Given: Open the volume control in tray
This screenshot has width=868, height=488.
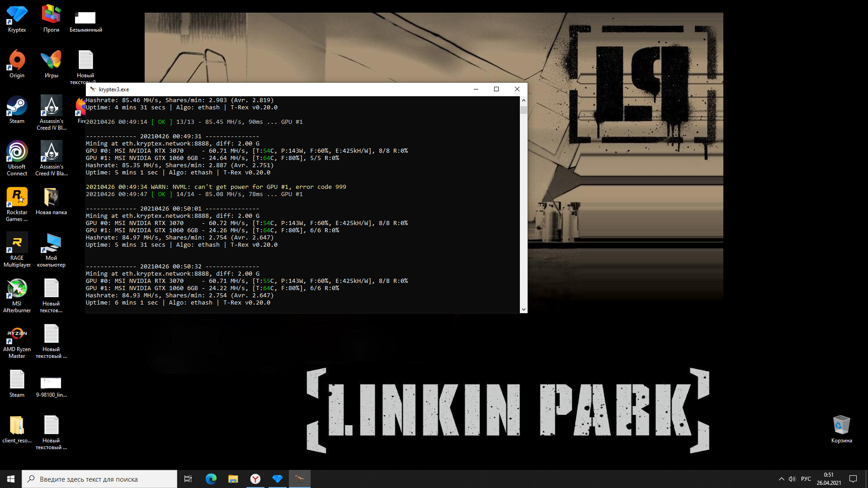Looking at the screenshot, I should pyautogui.click(x=792, y=479).
